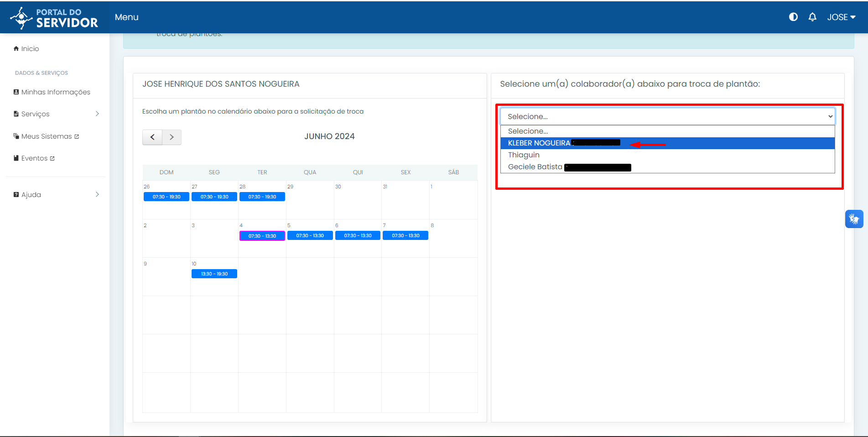This screenshot has width=868, height=437.
Task: Open Eventos external link
Action: 34,158
